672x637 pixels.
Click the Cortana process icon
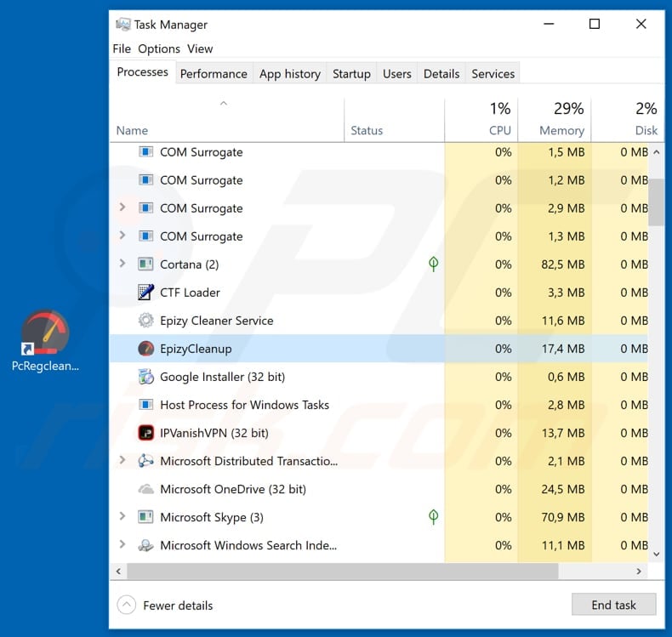[x=145, y=264]
